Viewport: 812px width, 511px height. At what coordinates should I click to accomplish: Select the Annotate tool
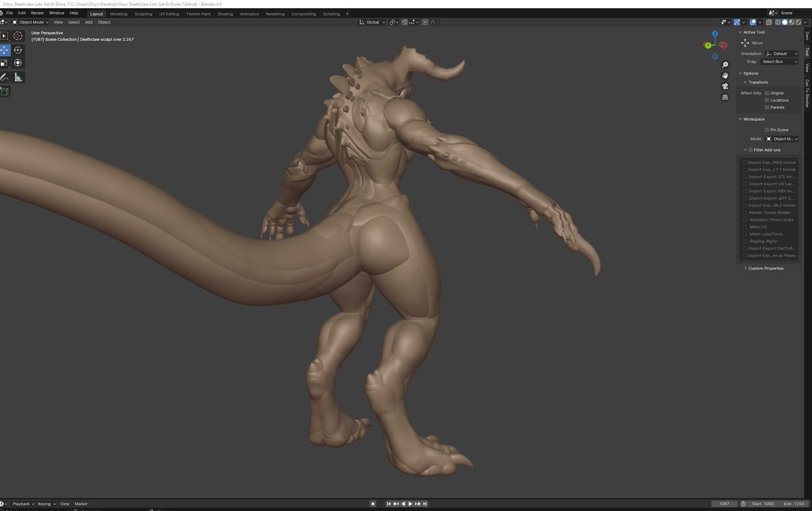[x=5, y=76]
